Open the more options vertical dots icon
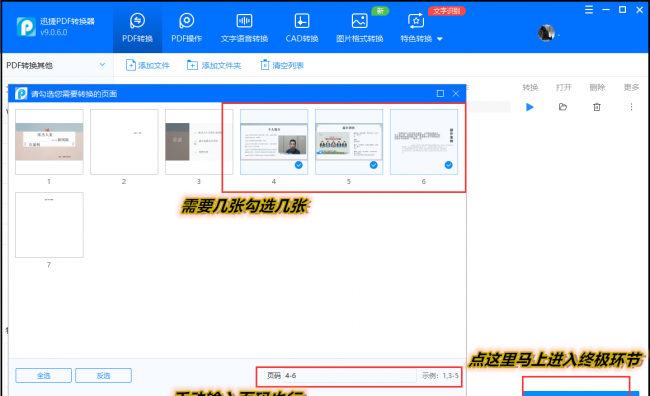Image resolution: width=650 pixels, height=396 pixels. tap(631, 107)
